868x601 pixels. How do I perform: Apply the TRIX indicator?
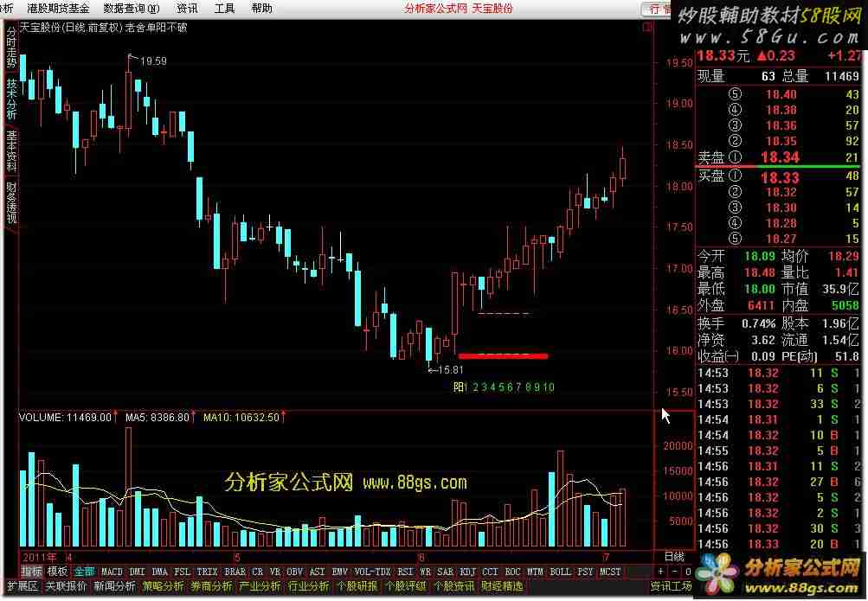[x=207, y=572]
